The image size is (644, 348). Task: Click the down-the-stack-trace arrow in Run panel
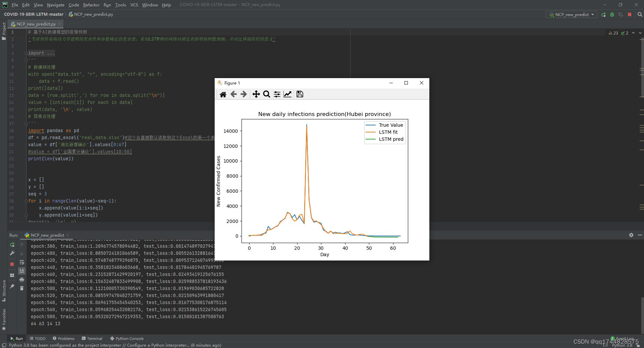[x=22, y=253]
